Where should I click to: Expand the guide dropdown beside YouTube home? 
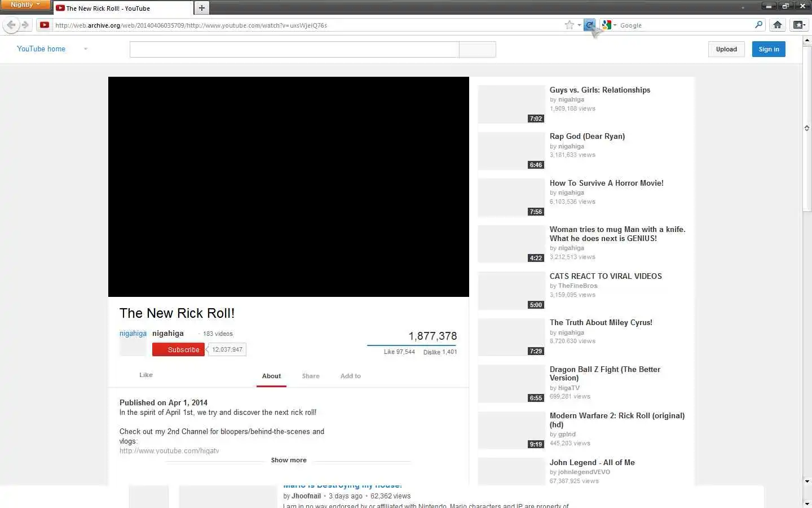[86, 49]
